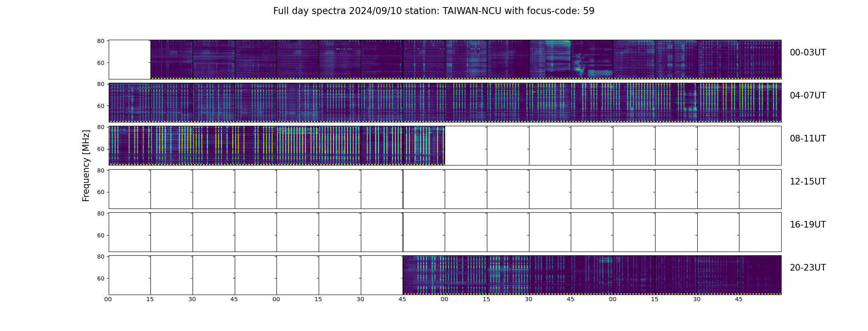Click the 60 tick of the 12-15UT row
This screenshot has width=868, height=331.
tap(100, 192)
